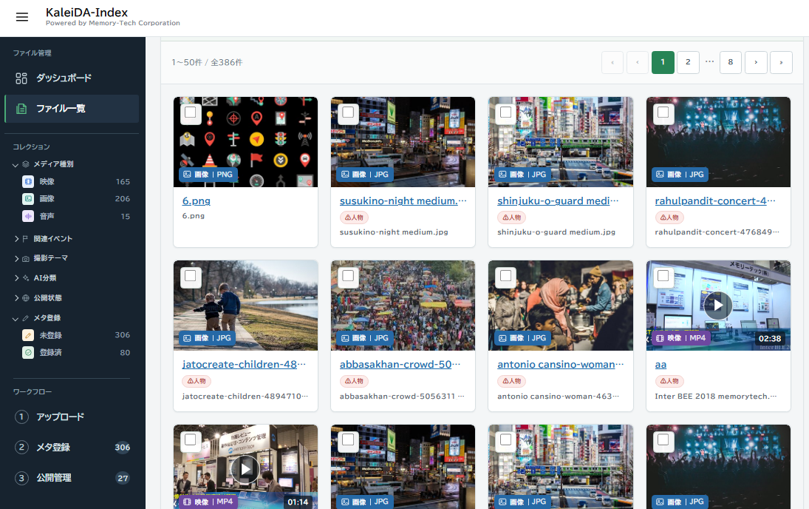
Task: Click the 人物 tag on jatocreate-children card
Action: pyautogui.click(x=197, y=381)
